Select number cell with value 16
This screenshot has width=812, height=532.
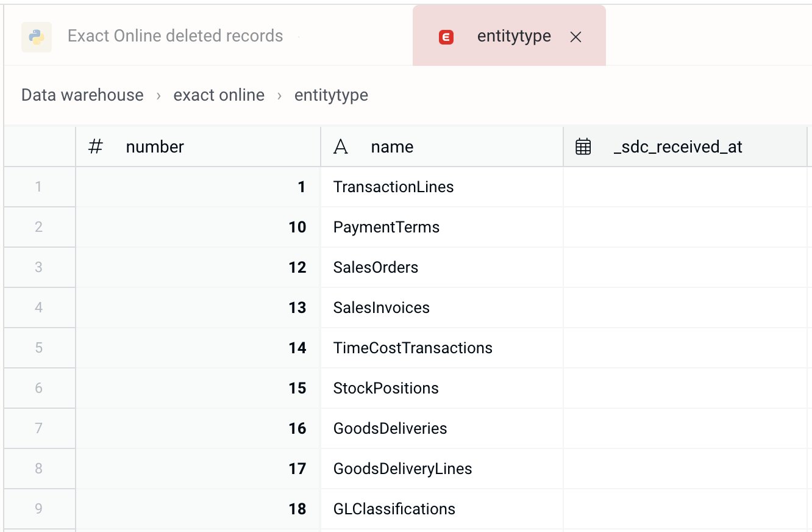pyautogui.click(x=198, y=428)
